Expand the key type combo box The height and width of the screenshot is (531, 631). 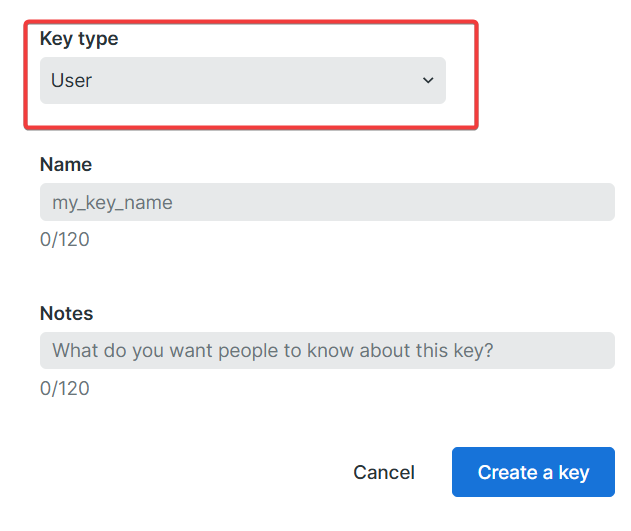point(242,81)
